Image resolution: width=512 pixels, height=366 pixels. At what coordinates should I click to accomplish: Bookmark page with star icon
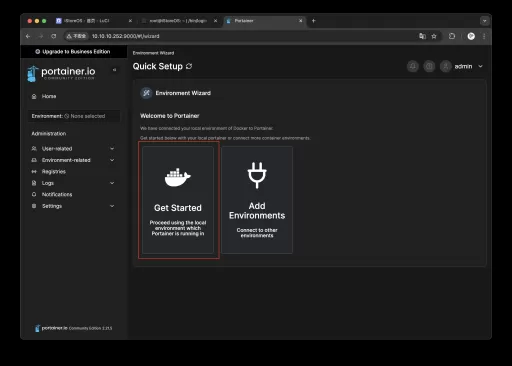[434, 36]
